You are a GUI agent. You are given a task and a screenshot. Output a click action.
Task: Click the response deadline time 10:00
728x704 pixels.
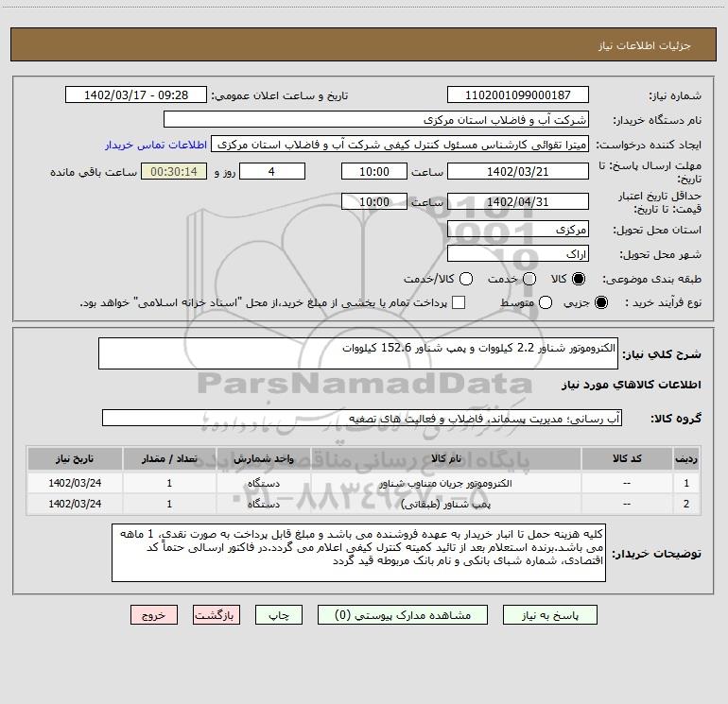tap(374, 171)
